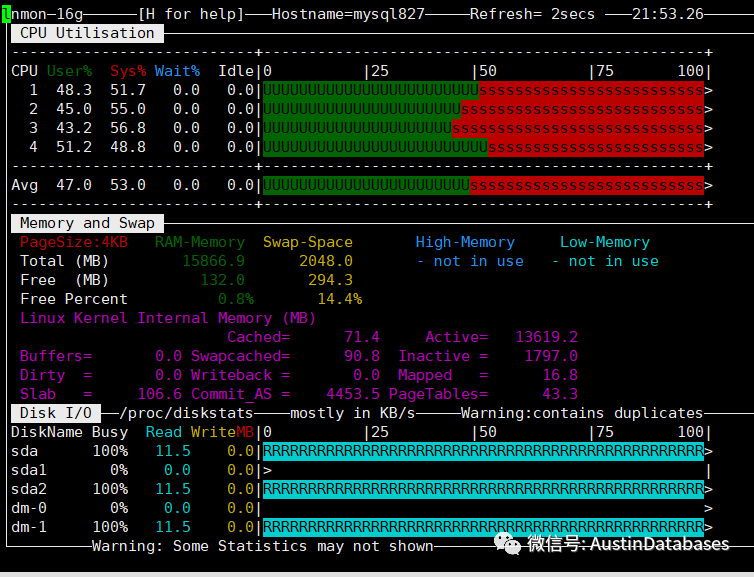Select the CPU Utilisation section header
Viewport: 754px width, 577px height.
[x=87, y=33]
